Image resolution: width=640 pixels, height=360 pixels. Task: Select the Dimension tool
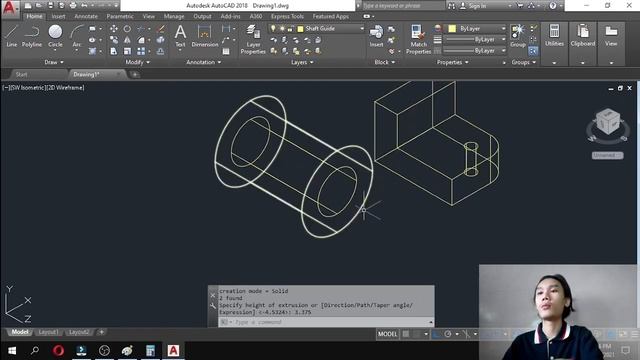click(x=204, y=36)
